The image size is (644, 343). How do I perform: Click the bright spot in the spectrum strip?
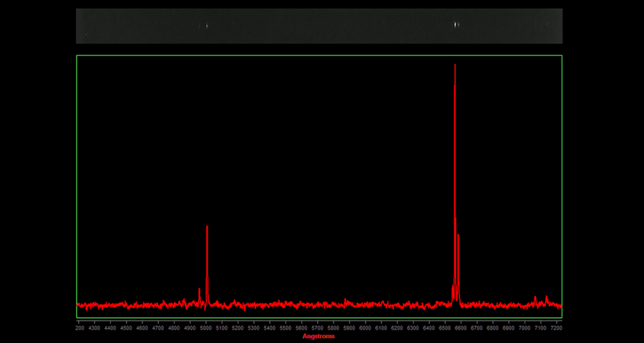(x=457, y=24)
